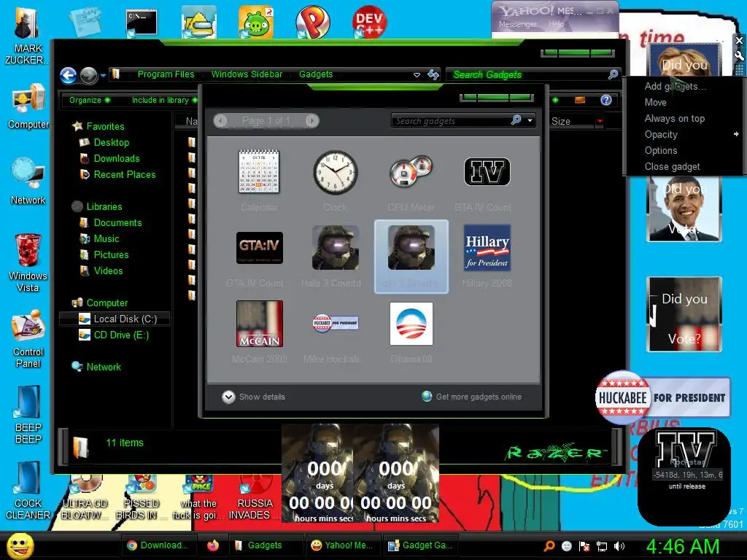This screenshot has height=560, width=747.
Task: Select Local Disk (C:) in navigation pane
Action: 115,319
